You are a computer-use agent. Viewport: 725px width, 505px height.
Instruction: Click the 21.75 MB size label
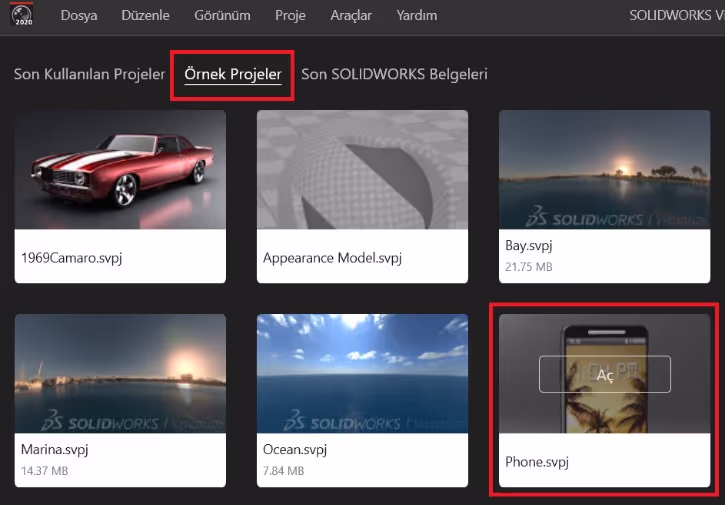point(528,267)
